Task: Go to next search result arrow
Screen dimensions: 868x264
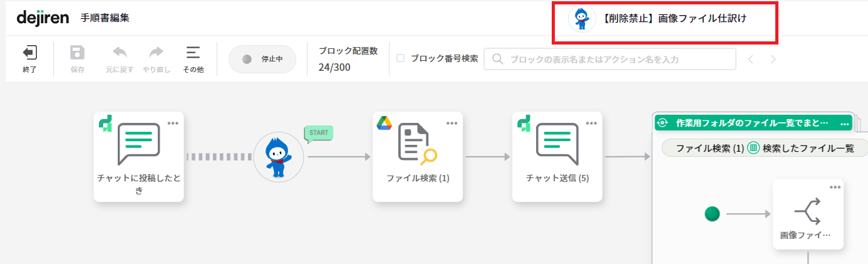Action: coord(773,59)
